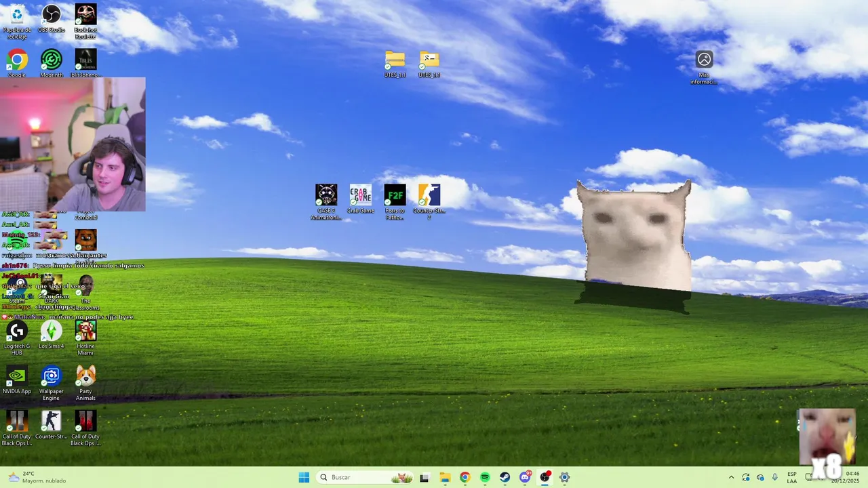Image resolution: width=868 pixels, height=488 pixels.
Task: Open the weather widget showing 24°C
Action: (x=37, y=477)
